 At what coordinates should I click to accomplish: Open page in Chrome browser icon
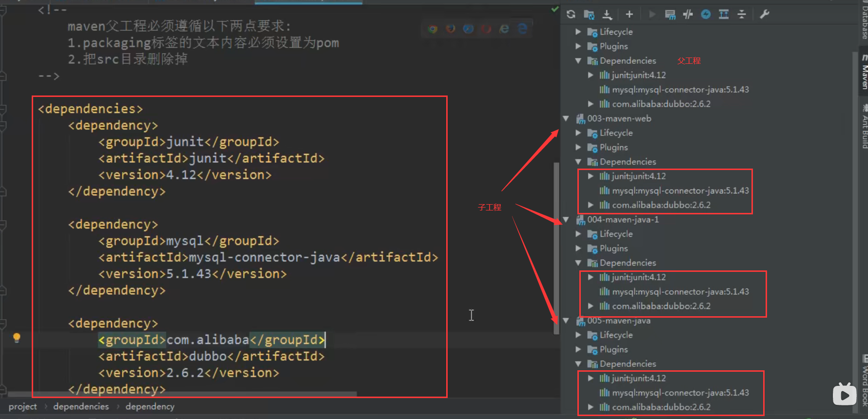(433, 29)
